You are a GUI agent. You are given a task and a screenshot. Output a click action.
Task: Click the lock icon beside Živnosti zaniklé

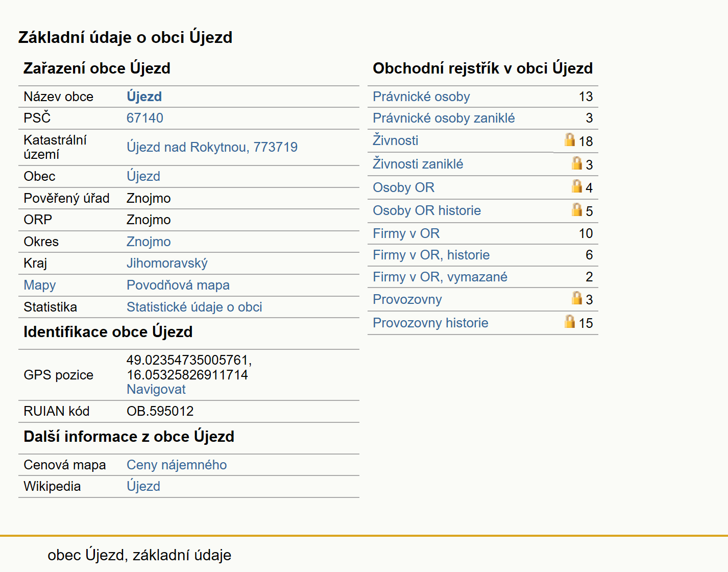click(x=577, y=163)
